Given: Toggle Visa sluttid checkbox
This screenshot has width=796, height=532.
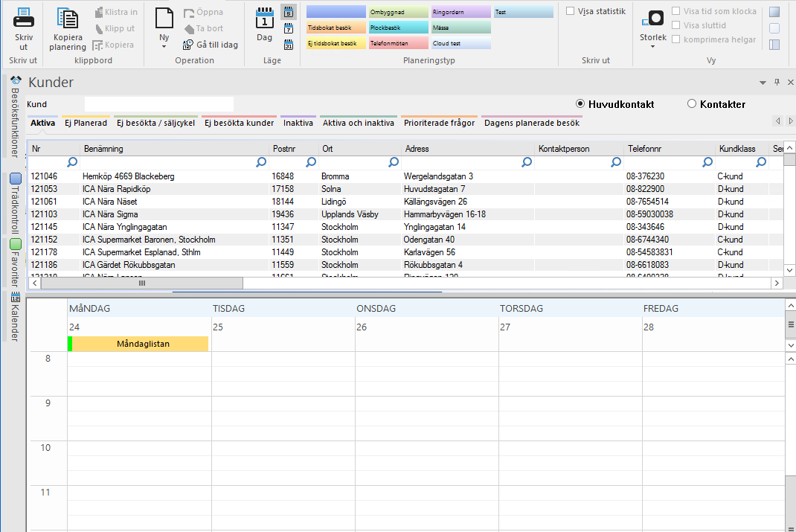Looking at the screenshot, I should pyautogui.click(x=675, y=25).
